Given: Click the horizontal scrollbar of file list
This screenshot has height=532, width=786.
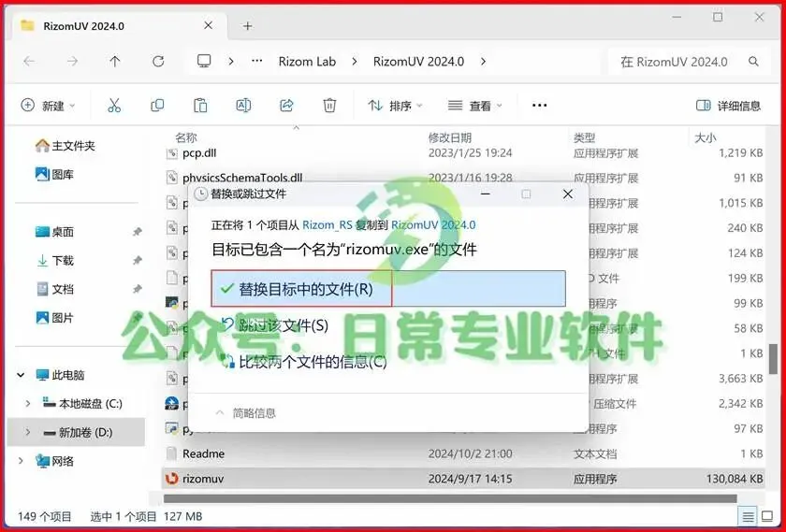Looking at the screenshot, I should 450,499.
